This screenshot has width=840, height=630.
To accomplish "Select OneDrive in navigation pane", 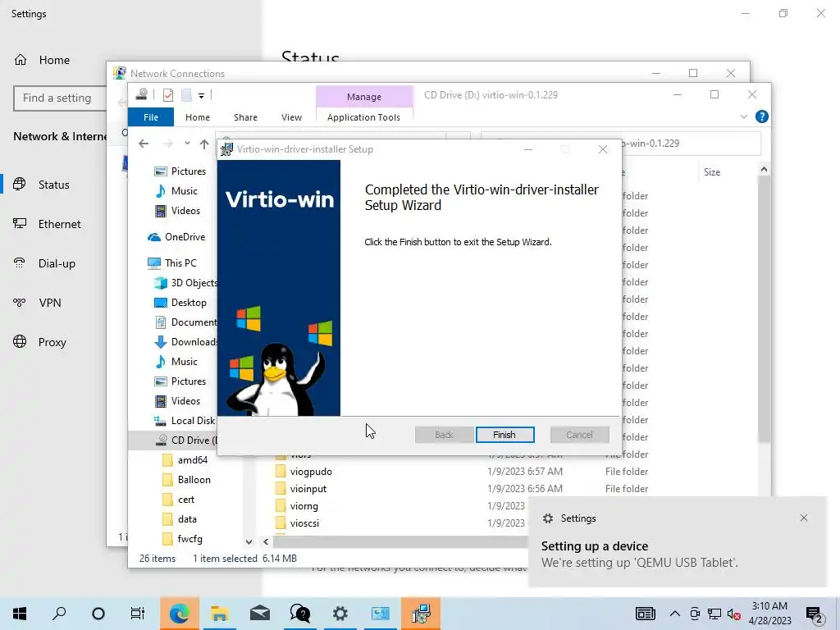I will click(x=176, y=237).
